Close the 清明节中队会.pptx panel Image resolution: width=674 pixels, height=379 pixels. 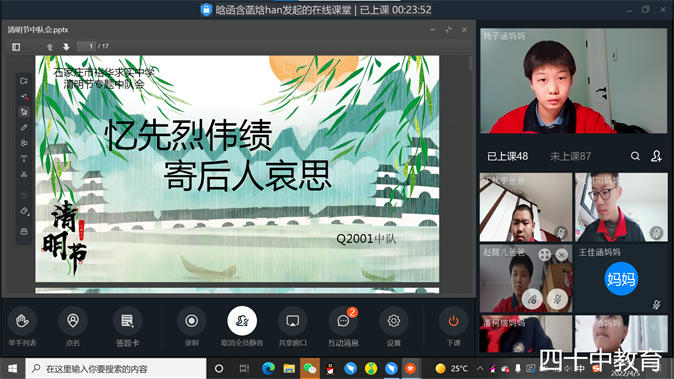(x=464, y=30)
